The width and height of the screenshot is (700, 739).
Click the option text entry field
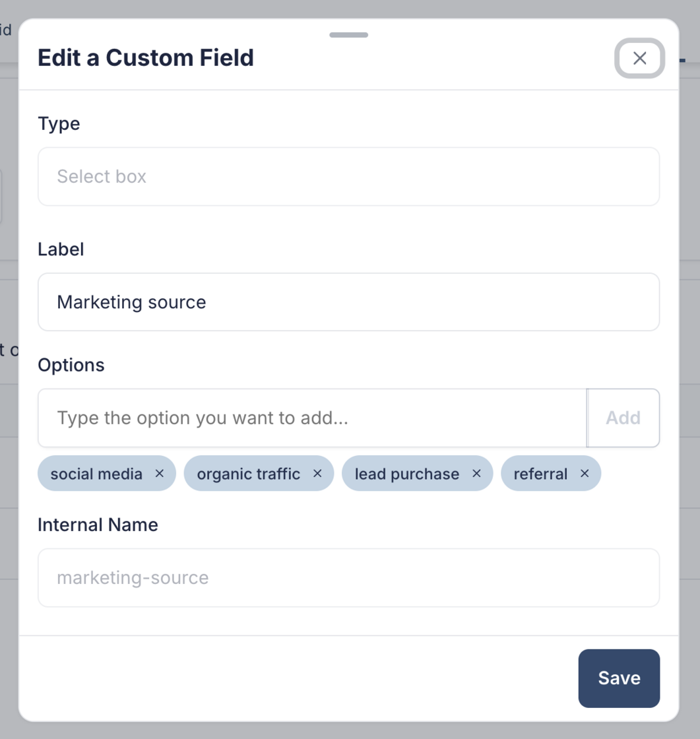[x=311, y=418]
